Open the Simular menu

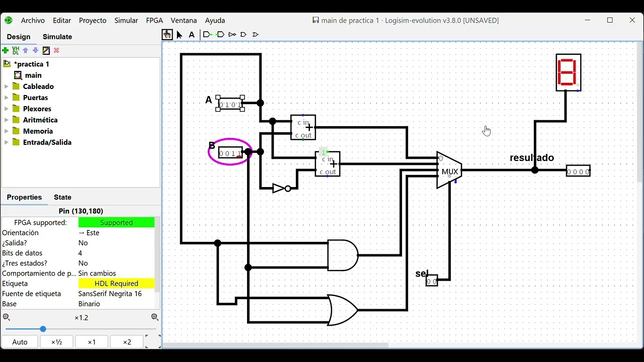(x=126, y=21)
